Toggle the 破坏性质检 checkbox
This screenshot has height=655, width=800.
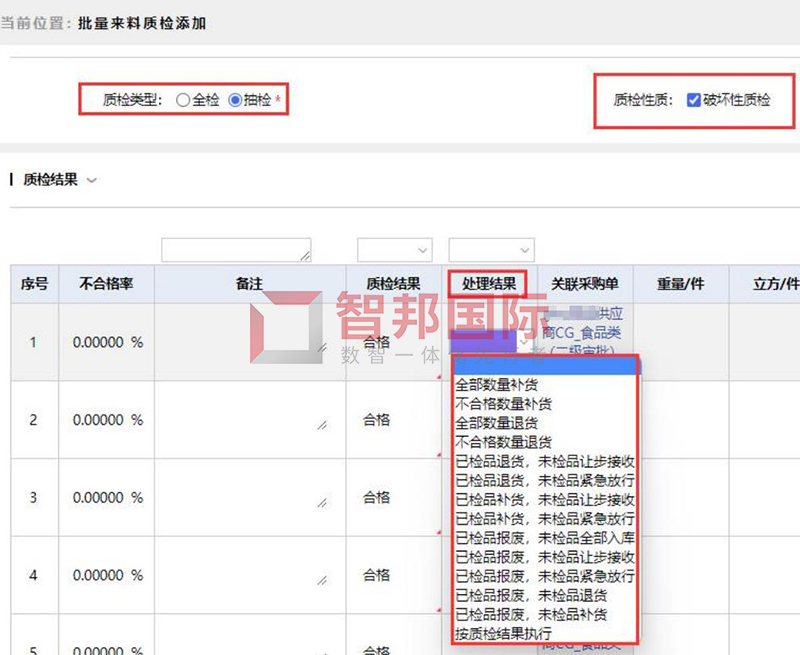[694, 100]
